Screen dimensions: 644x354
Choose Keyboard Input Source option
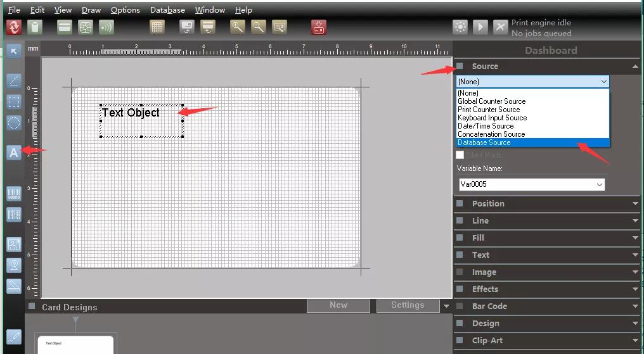pos(532,118)
